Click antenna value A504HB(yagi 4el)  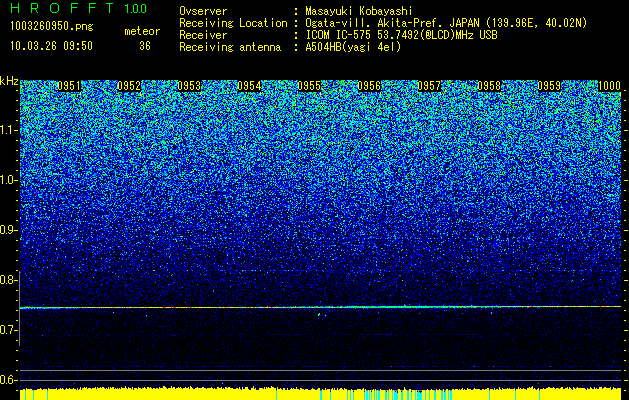click(x=353, y=47)
